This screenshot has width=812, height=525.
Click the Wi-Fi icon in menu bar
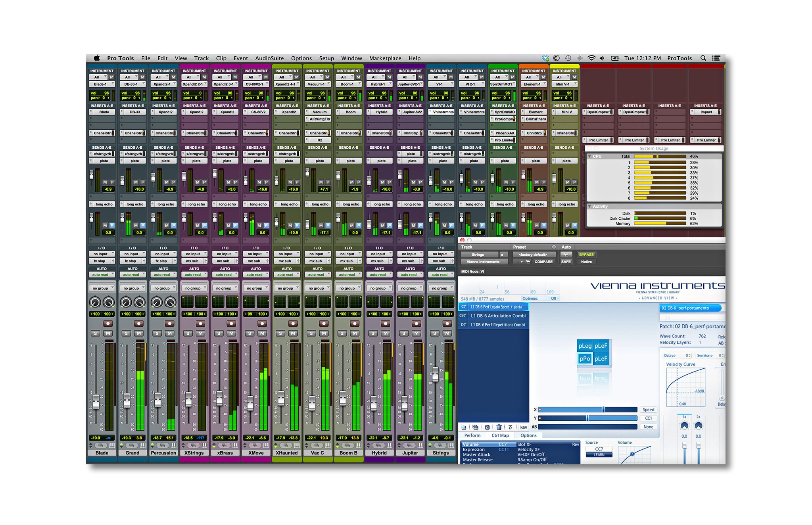coord(591,58)
